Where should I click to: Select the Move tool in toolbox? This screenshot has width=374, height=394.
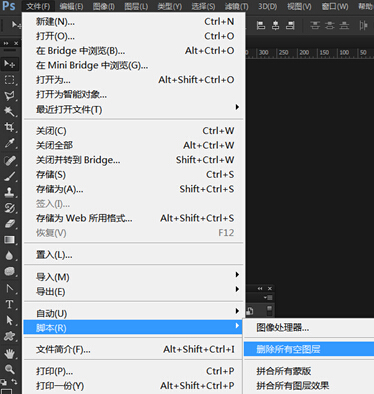pyautogui.click(x=9, y=63)
